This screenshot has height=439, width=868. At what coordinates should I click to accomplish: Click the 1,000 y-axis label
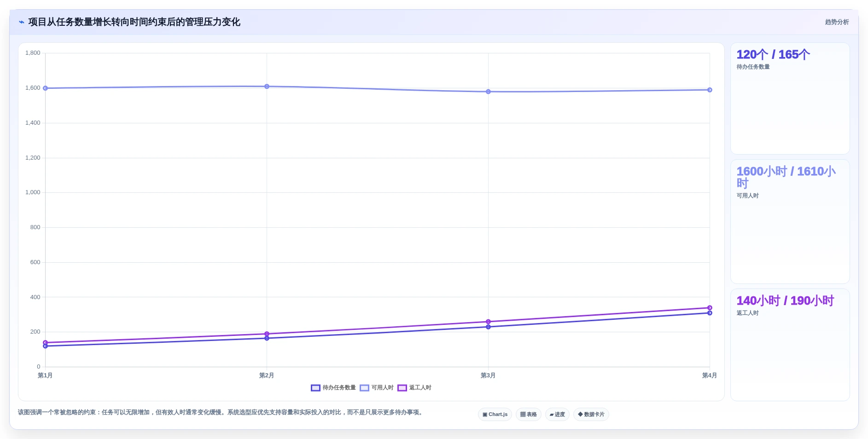click(33, 192)
